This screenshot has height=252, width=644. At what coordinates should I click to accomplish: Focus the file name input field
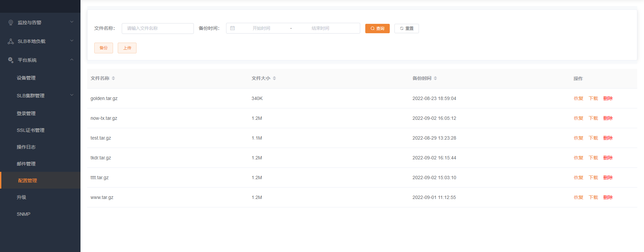pyautogui.click(x=158, y=29)
